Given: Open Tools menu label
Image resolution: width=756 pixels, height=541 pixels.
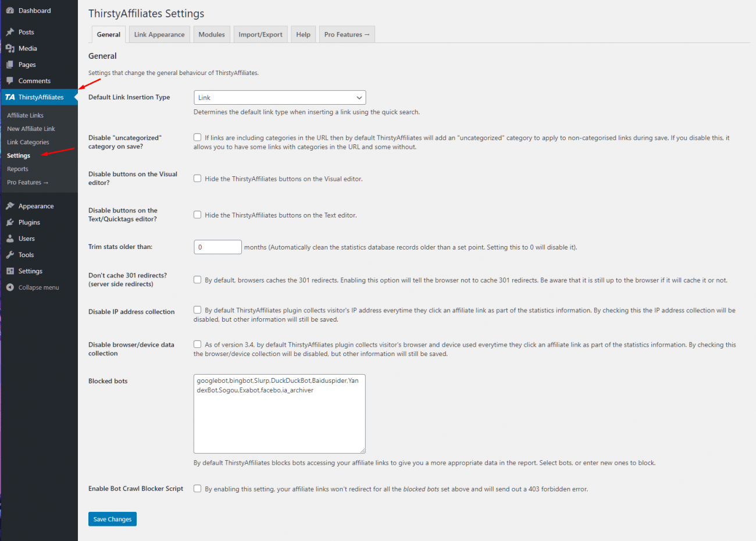Looking at the screenshot, I should point(26,255).
